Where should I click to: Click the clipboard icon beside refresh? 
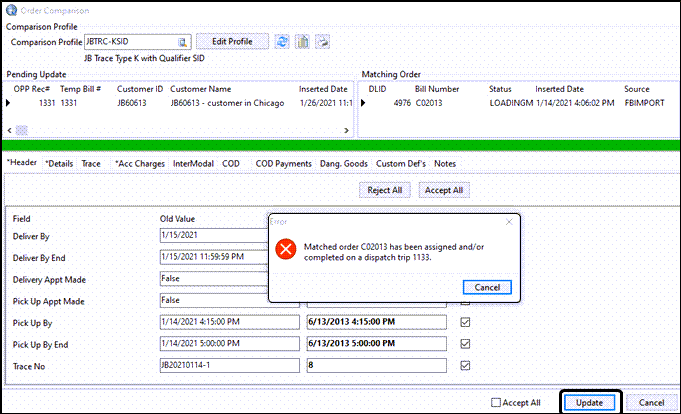[x=303, y=42]
